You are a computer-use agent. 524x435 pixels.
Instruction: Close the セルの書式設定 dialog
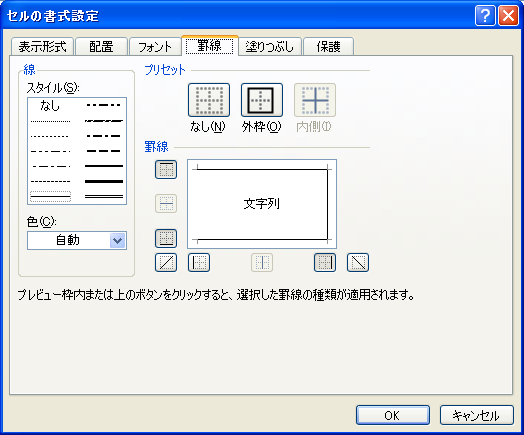[508, 16]
